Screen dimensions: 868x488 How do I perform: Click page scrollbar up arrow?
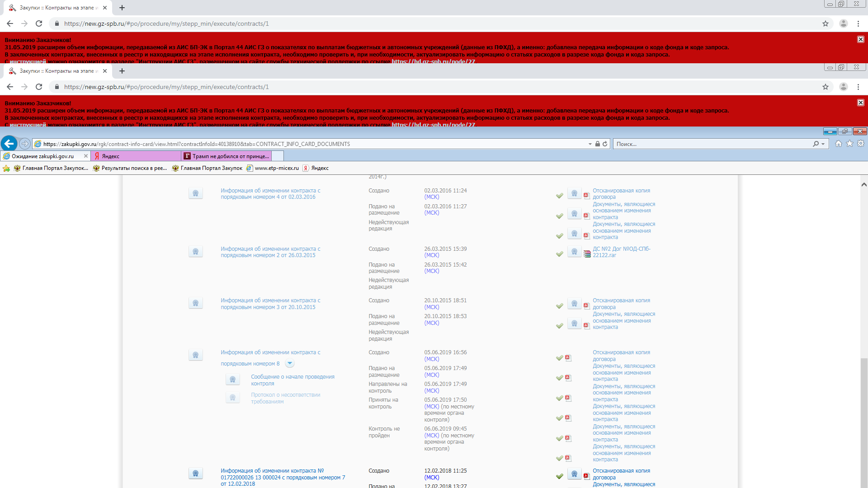tap(863, 184)
